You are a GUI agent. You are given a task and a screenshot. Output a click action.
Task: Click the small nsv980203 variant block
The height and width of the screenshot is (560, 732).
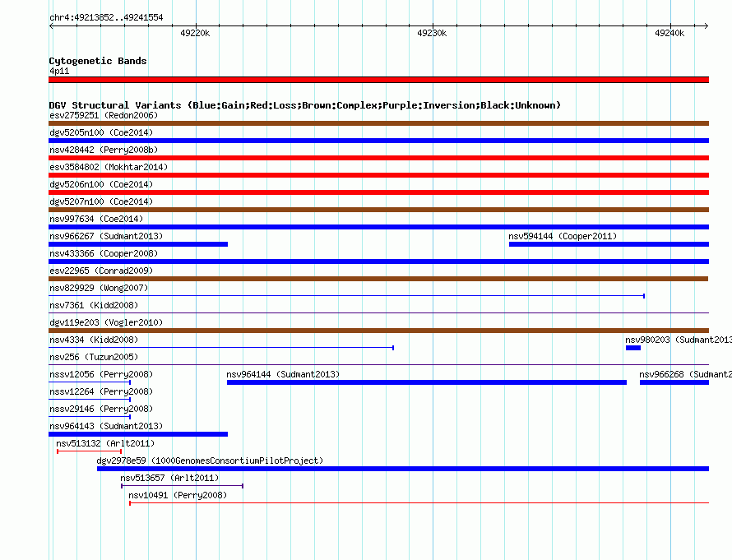click(x=633, y=348)
